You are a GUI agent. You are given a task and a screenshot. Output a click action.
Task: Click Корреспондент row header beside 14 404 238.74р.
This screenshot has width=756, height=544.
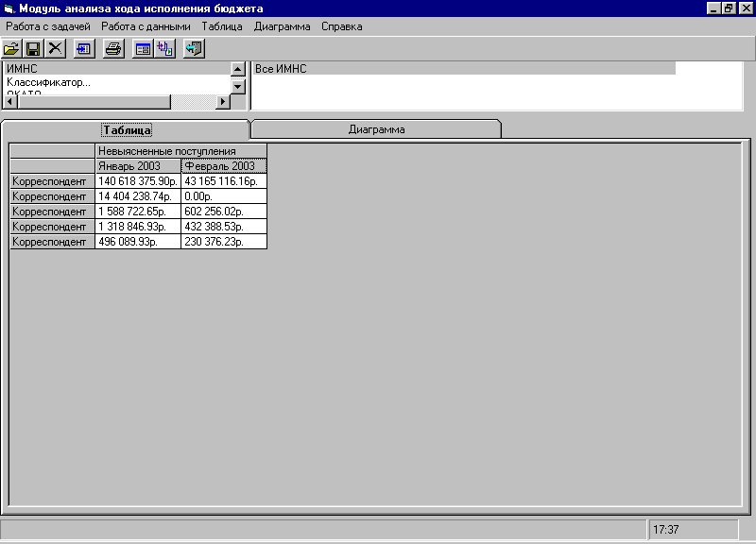point(52,196)
